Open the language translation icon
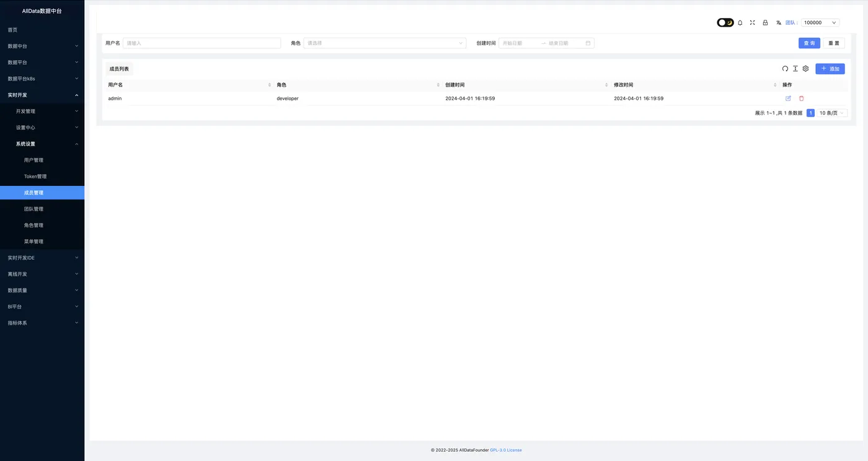This screenshot has width=868, height=461. click(x=779, y=22)
